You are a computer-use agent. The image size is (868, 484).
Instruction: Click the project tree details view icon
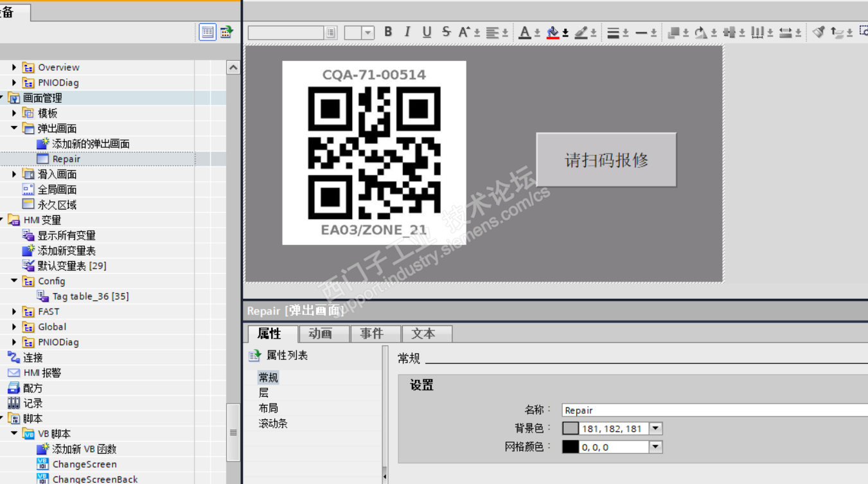click(x=208, y=32)
